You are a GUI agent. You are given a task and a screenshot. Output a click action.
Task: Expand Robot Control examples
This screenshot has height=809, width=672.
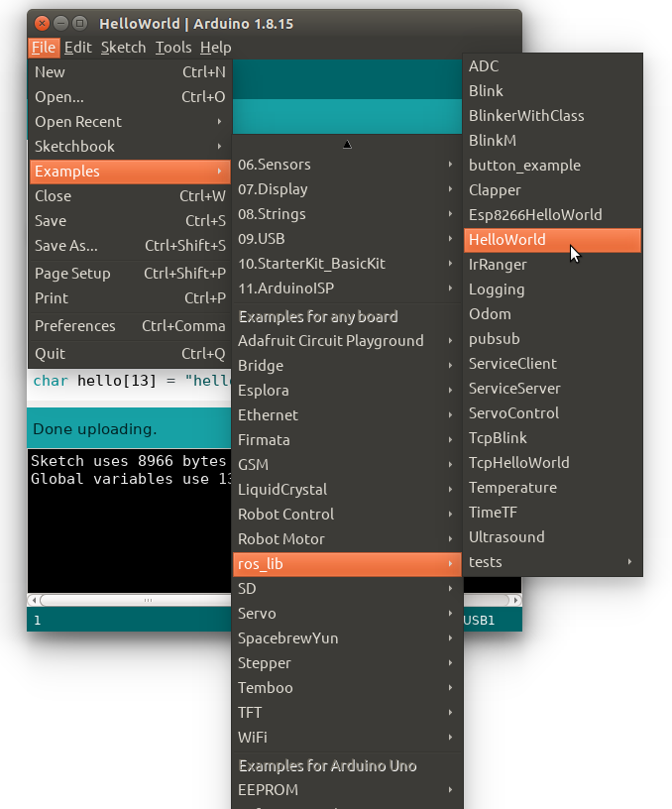347,515
